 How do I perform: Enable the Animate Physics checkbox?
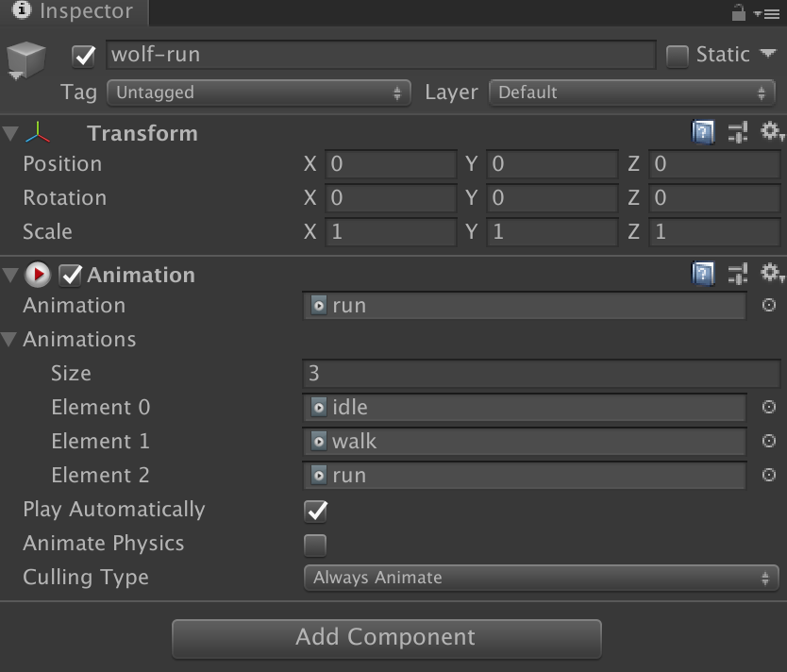315,545
